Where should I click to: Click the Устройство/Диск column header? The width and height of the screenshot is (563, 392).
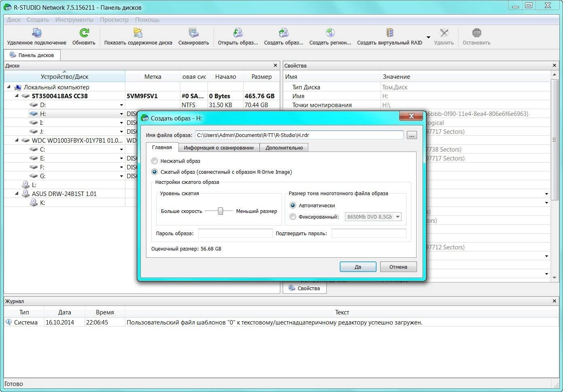pos(65,76)
